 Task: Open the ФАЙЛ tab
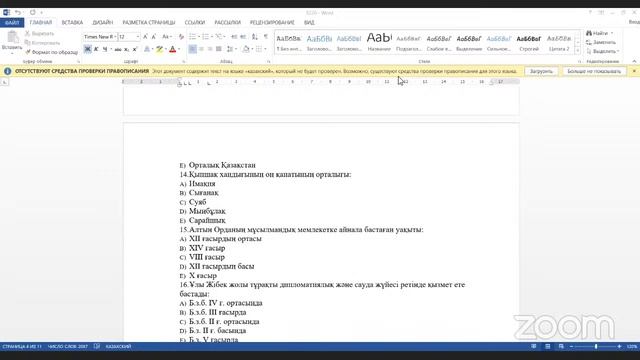tap(12, 22)
